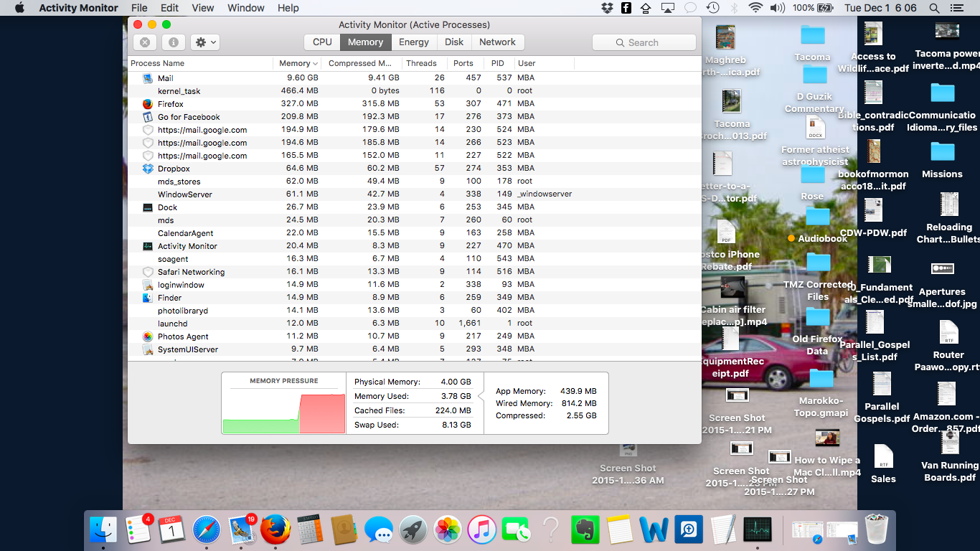Select the Go for Facebook process icon
This screenshot has height=551, width=980.
(148, 117)
